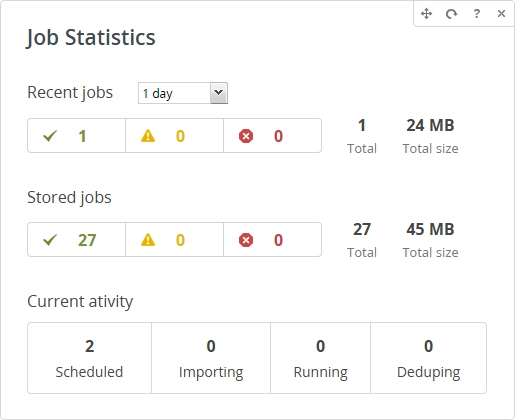
Task: Click the 45 MB stored total size
Action: (430, 229)
